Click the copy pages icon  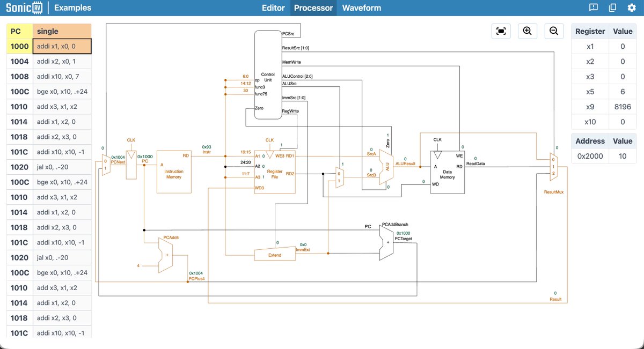612,8
